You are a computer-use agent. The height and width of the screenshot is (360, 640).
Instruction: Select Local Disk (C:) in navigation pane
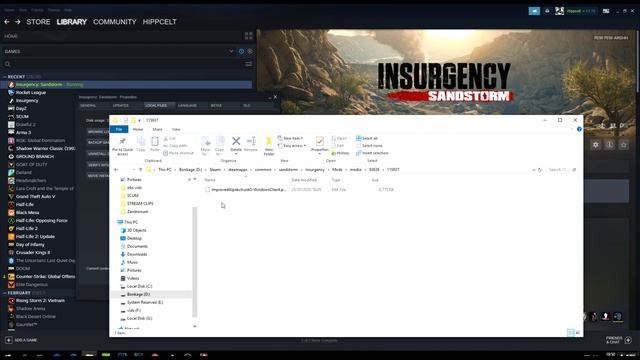click(139, 287)
